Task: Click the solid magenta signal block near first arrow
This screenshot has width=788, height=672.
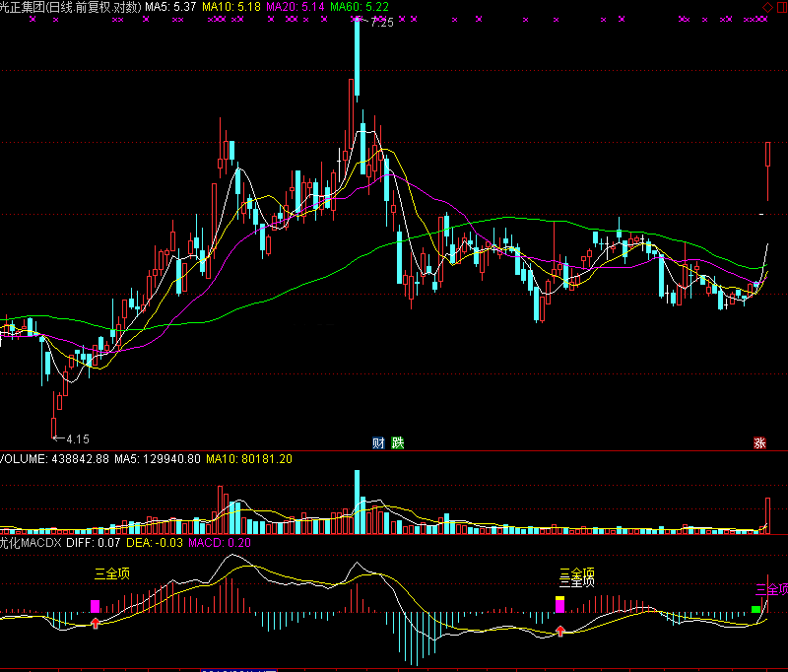Action: click(95, 606)
